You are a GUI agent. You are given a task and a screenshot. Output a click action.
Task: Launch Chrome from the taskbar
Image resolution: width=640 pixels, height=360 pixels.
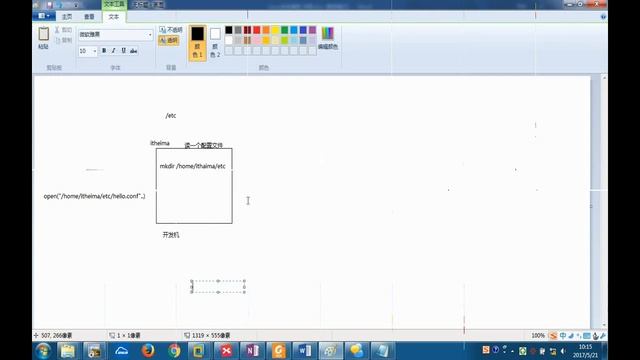pyautogui.click(x=173, y=351)
